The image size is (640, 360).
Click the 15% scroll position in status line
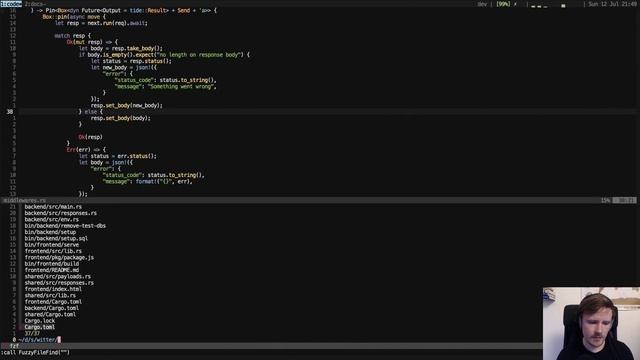tap(605, 200)
